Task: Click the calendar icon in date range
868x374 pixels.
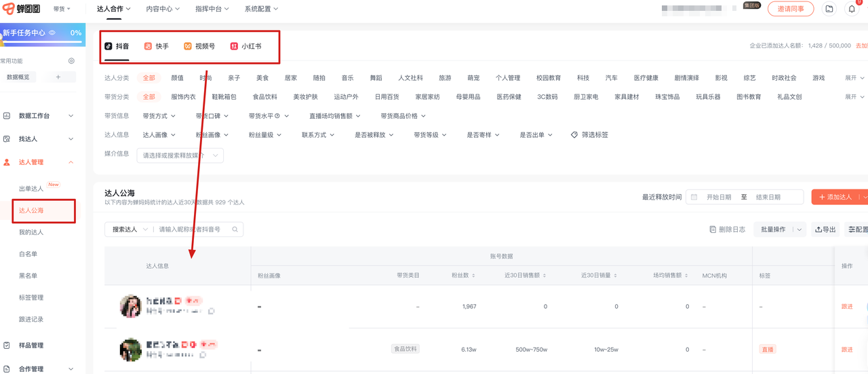Action: click(694, 197)
